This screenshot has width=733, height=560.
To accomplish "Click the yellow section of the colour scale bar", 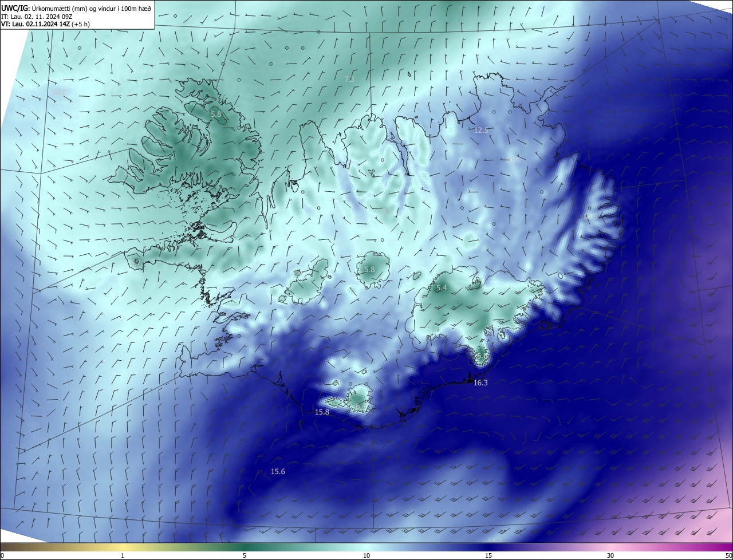I will [123, 548].
